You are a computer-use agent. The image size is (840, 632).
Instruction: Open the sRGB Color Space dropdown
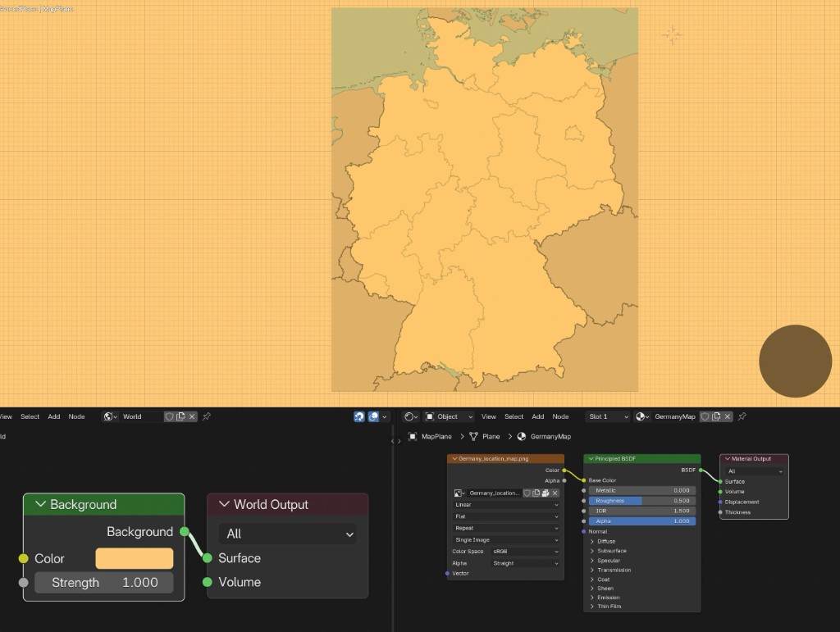pyautogui.click(x=523, y=552)
